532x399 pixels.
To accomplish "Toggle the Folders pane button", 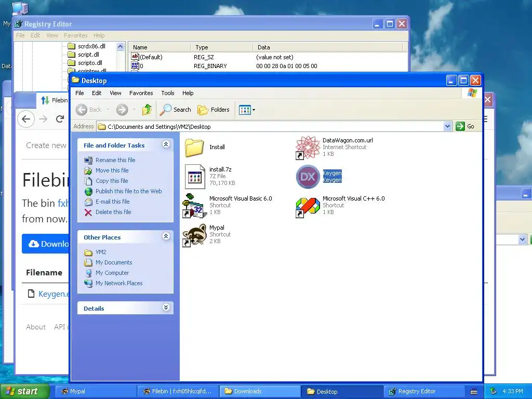I will 214,110.
